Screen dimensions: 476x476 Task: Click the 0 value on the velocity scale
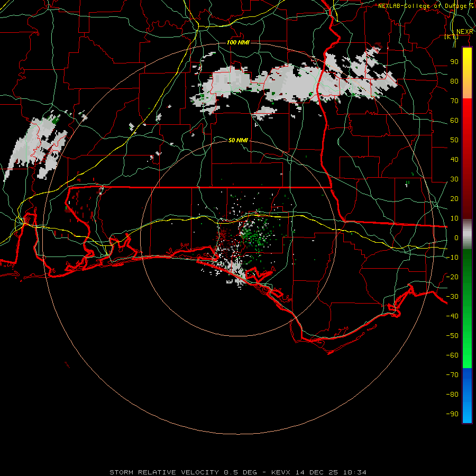click(456, 237)
